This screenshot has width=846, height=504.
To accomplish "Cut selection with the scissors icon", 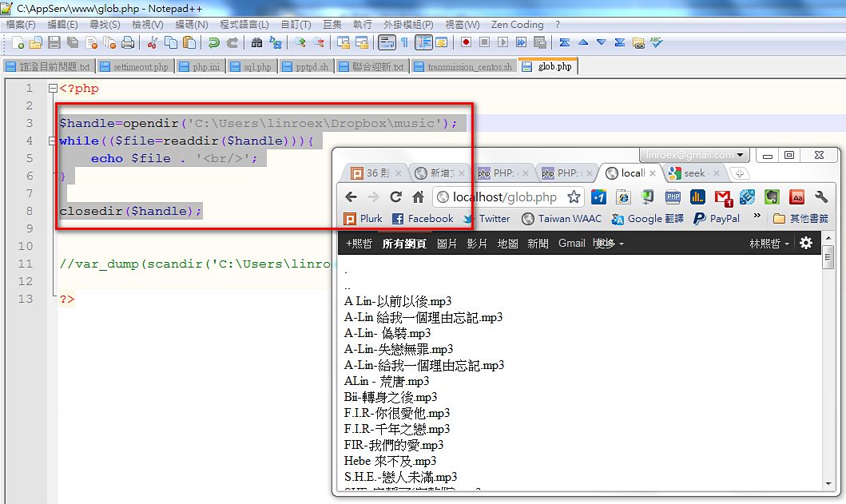I will (152, 42).
